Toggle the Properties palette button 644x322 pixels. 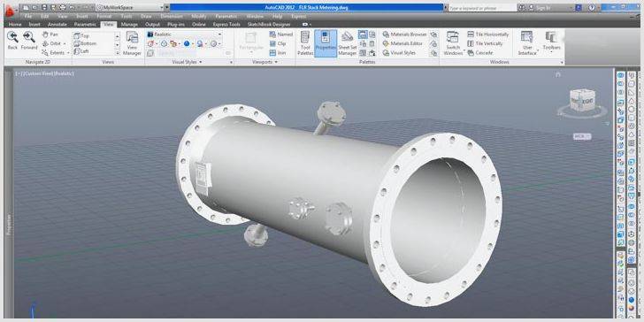(326, 43)
